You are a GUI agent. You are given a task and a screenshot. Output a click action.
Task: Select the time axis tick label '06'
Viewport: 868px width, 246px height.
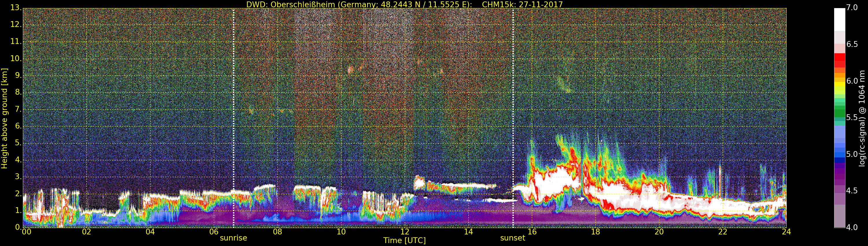click(x=214, y=232)
